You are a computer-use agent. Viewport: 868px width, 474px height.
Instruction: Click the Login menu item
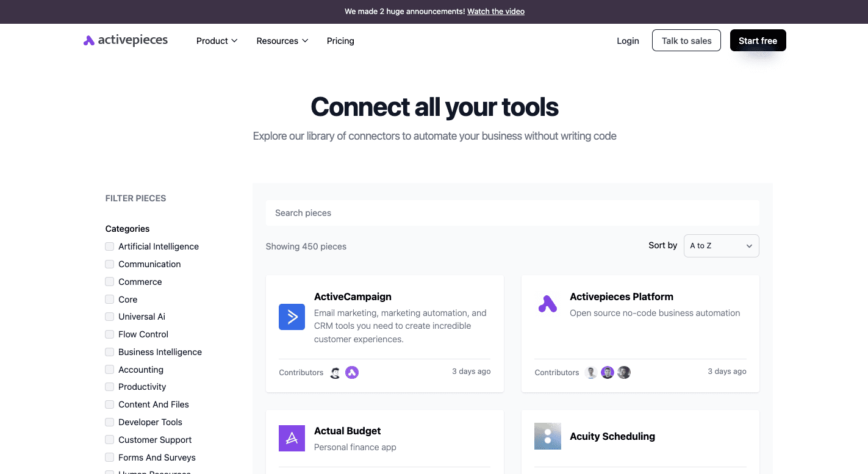point(628,41)
